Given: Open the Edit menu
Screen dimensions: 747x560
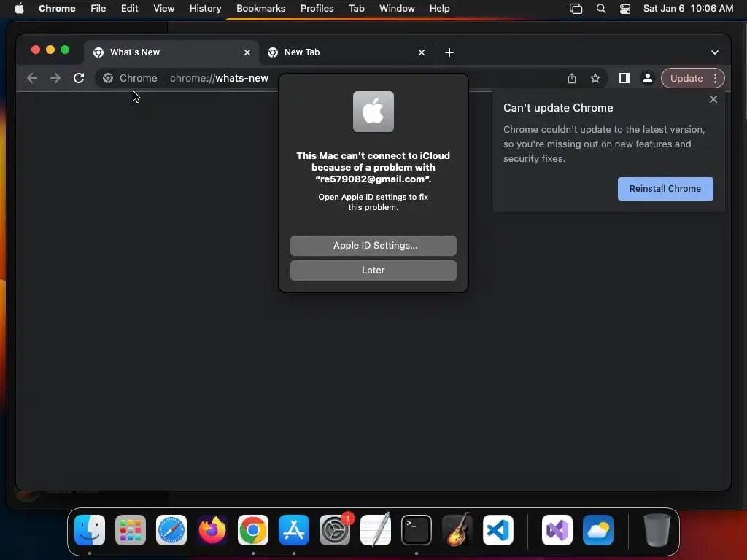Looking at the screenshot, I should pyautogui.click(x=129, y=8).
